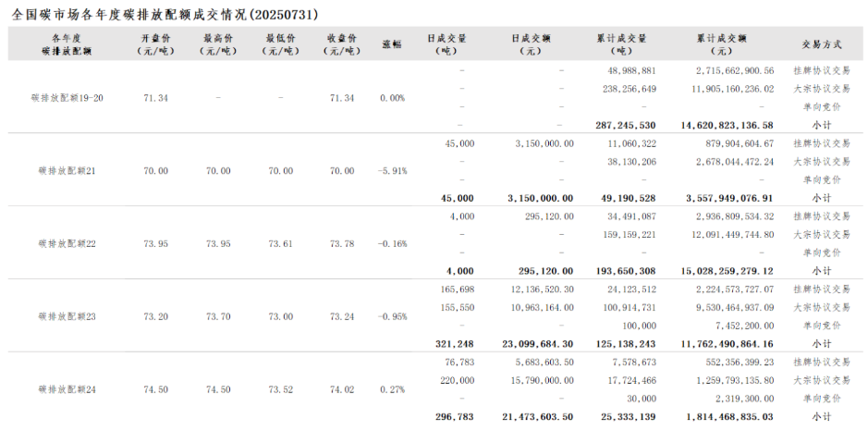Image resolution: width=868 pixels, height=431 pixels.
Task: Click the 交易方式 column header
Action: (822, 44)
